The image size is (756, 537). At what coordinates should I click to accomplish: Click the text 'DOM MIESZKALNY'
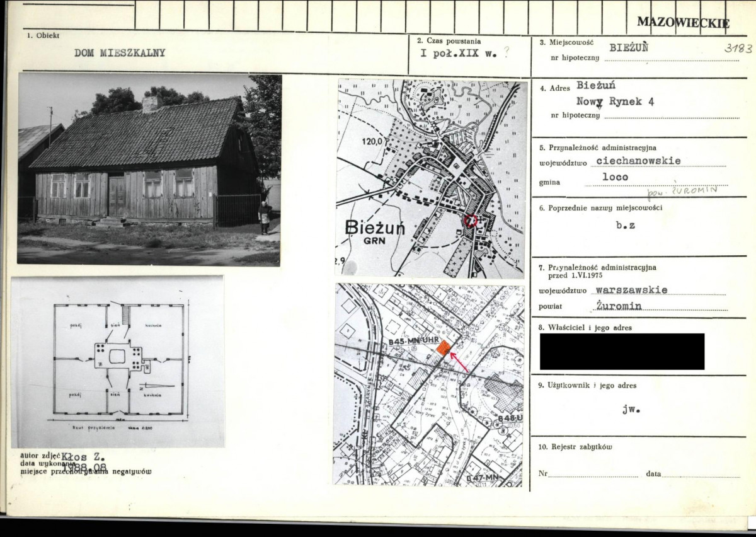click(x=120, y=53)
